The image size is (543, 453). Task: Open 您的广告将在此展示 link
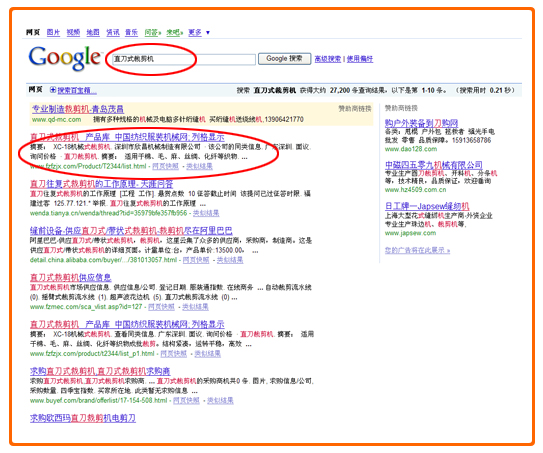pyautogui.click(x=417, y=250)
